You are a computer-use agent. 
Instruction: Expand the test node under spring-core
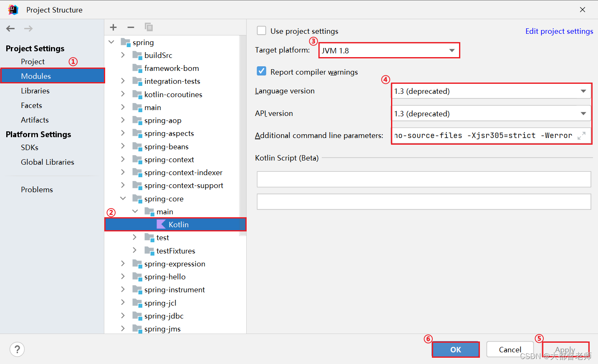pos(134,237)
